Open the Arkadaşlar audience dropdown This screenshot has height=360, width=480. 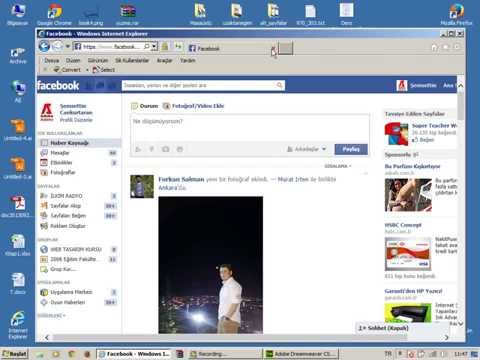tap(307, 149)
